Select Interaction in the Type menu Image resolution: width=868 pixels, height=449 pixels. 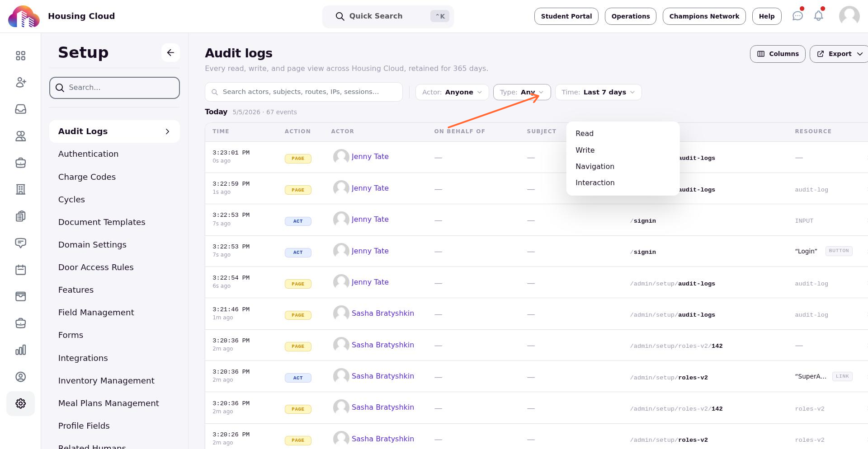click(x=623, y=182)
